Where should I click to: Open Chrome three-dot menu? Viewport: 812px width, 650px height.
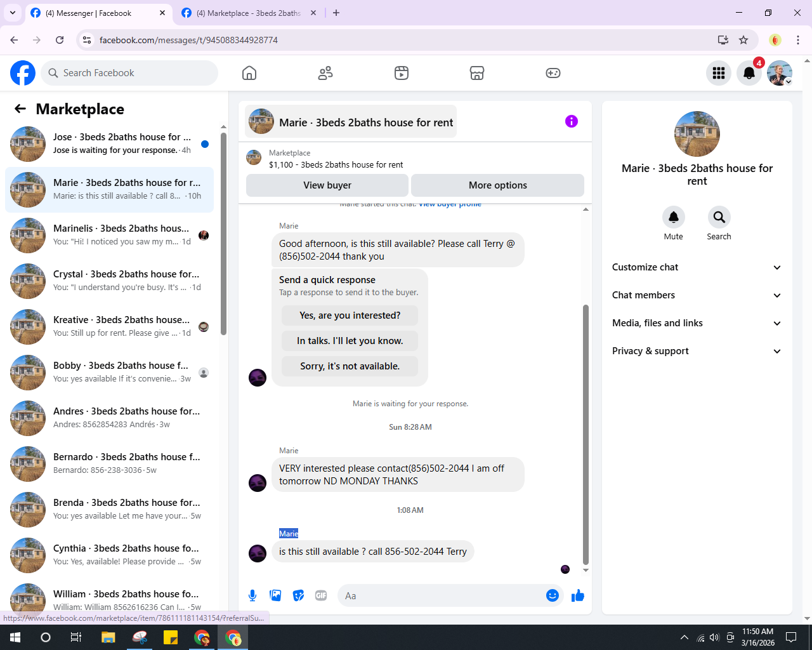pyautogui.click(x=798, y=40)
